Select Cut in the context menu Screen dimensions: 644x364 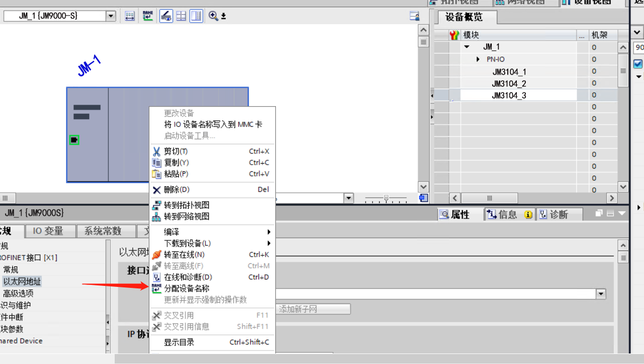pyautogui.click(x=212, y=151)
